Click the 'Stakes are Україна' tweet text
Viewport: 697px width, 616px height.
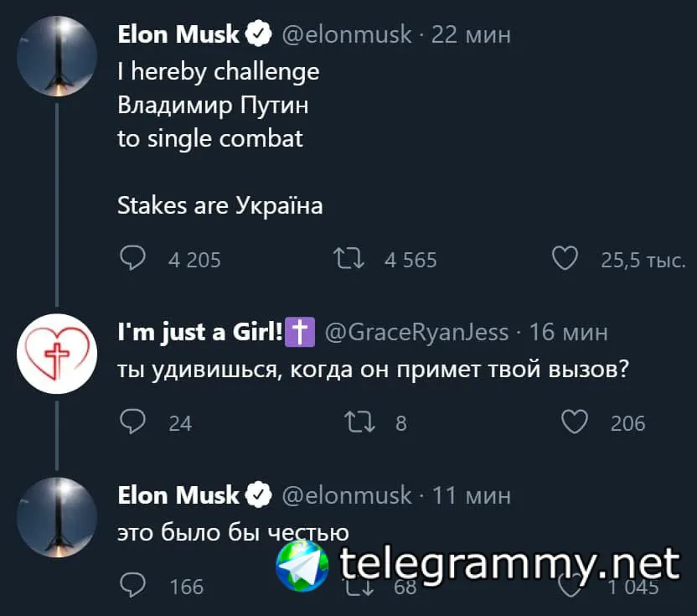click(x=219, y=205)
